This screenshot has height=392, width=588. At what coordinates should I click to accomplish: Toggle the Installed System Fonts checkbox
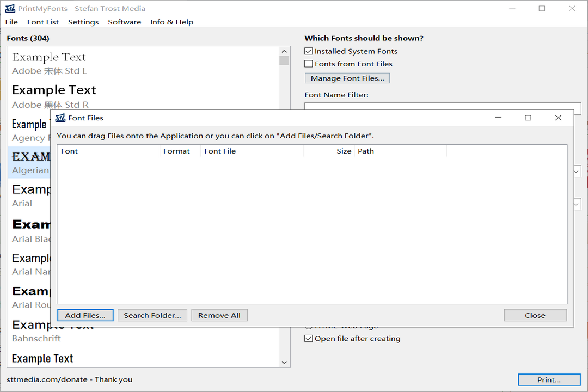tap(309, 51)
